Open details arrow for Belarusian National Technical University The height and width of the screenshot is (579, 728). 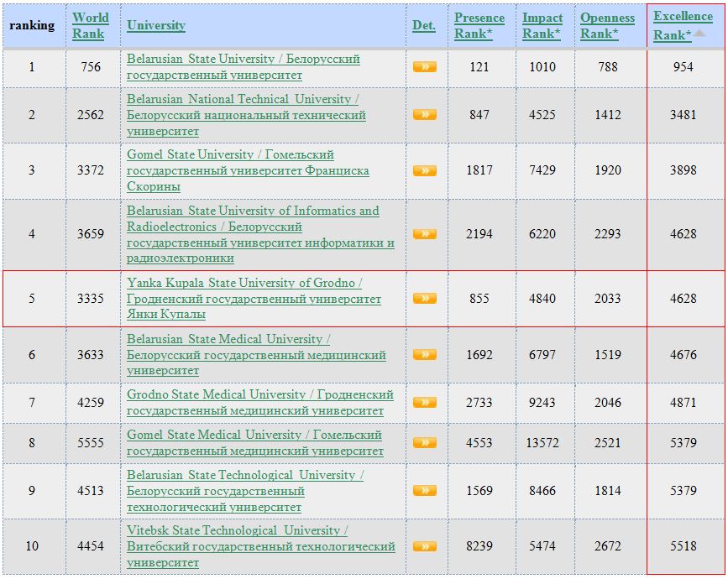click(424, 115)
